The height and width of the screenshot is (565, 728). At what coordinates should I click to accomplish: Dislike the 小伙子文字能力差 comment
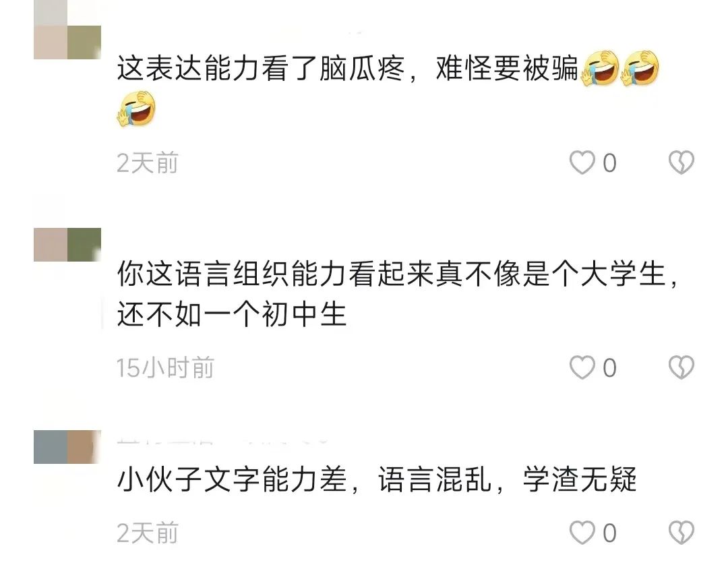click(681, 533)
